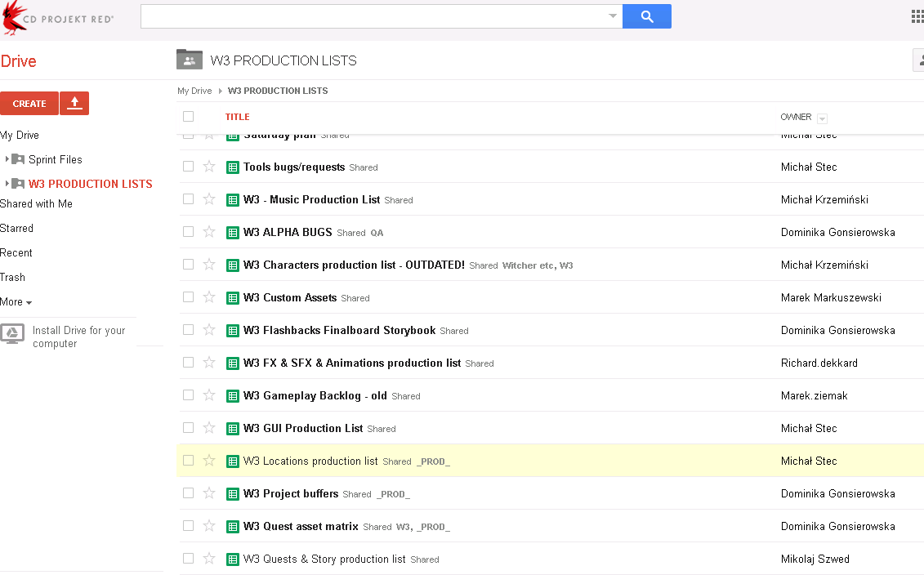The image size is (924, 575).
Task: Expand the Sprint Files folder tree arrow
Action: click(x=7, y=159)
